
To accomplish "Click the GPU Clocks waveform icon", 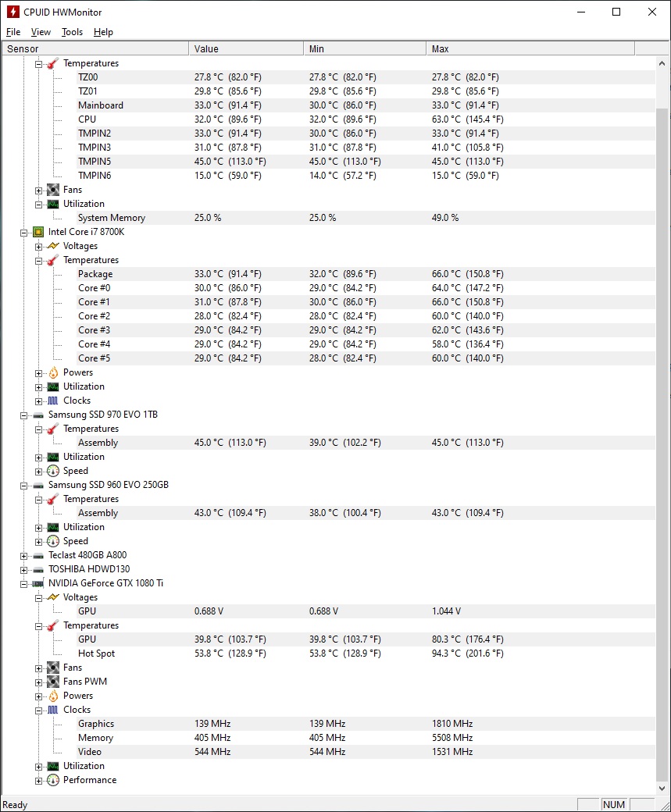I will click(53, 710).
